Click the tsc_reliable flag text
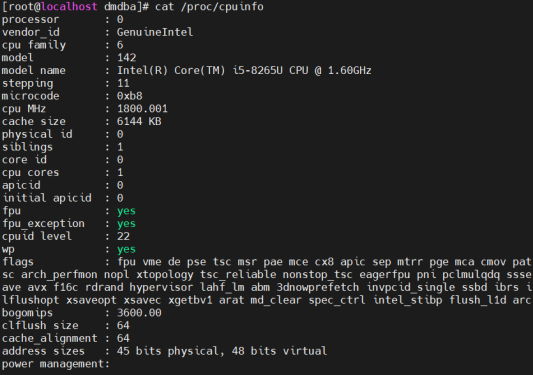This screenshot has width=533, height=375. click(238, 274)
